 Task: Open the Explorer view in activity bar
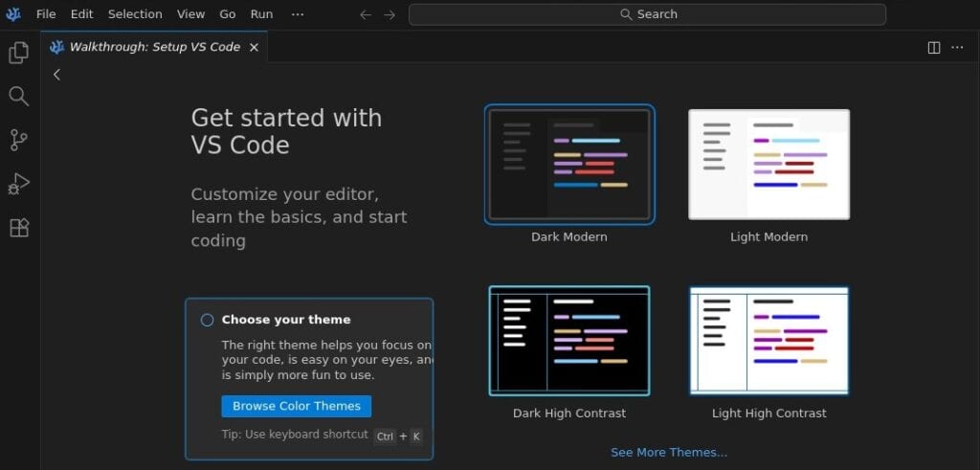19,53
